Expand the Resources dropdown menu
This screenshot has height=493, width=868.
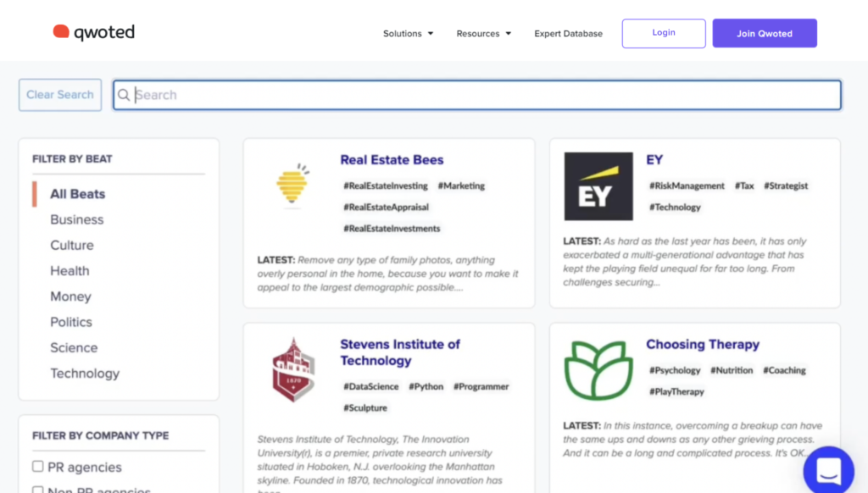click(484, 34)
